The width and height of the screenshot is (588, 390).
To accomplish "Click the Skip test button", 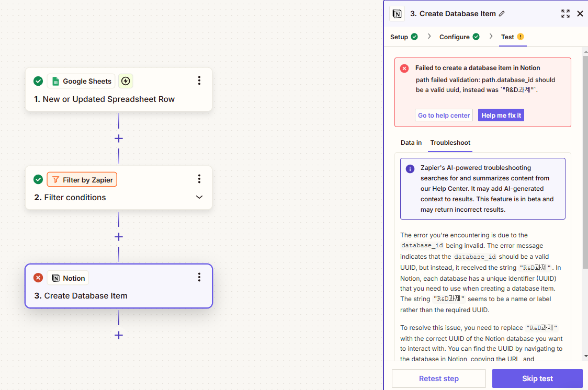I will (537, 378).
